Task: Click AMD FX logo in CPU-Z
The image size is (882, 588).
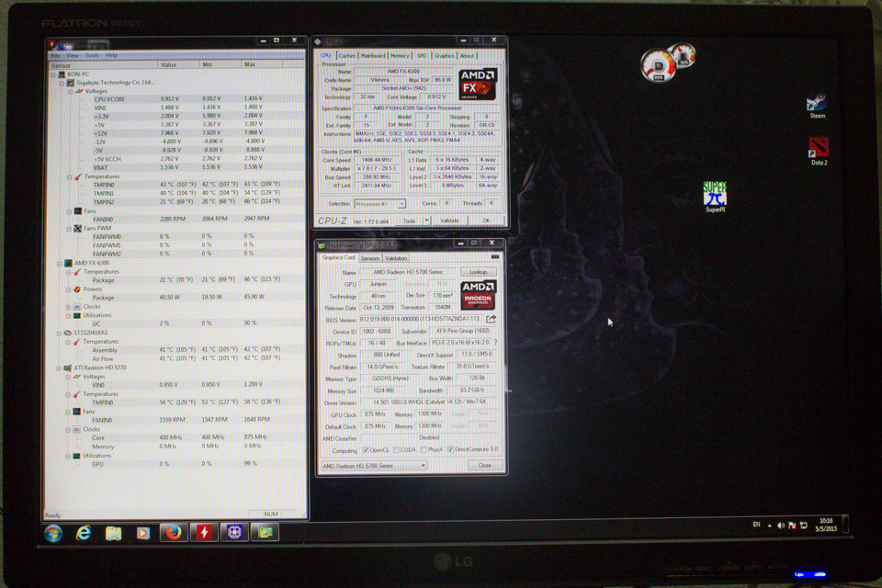Action: pyautogui.click(x=478, y=85)
